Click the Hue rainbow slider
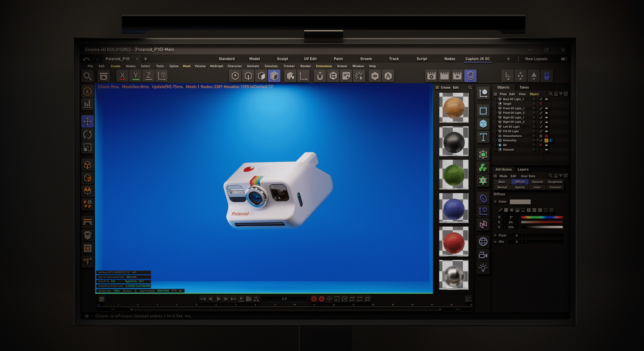The width and height of the screenshot is (644, 351). click(542, 217)
